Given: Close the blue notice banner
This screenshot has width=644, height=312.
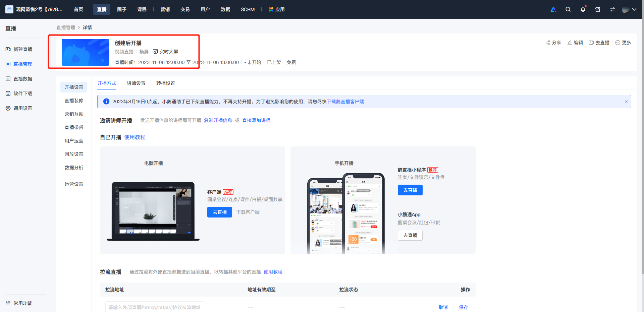Looking at the screenshot, I should click(x=626, y=102).
